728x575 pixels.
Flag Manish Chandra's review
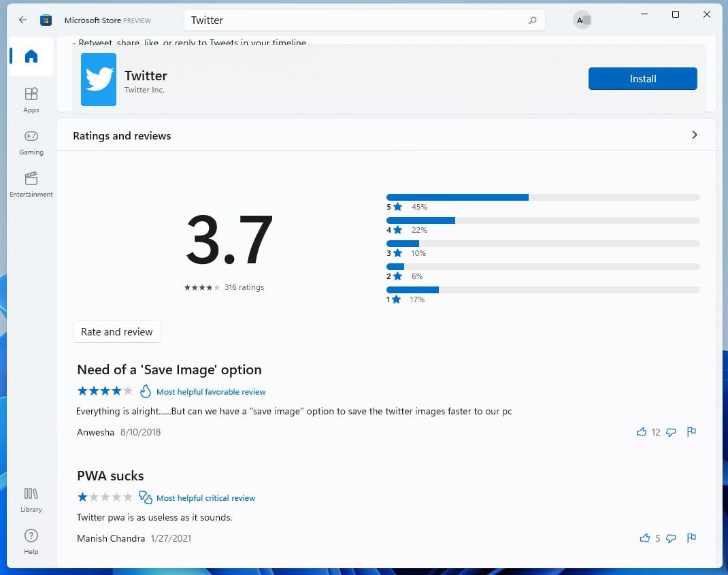(691, 538)
